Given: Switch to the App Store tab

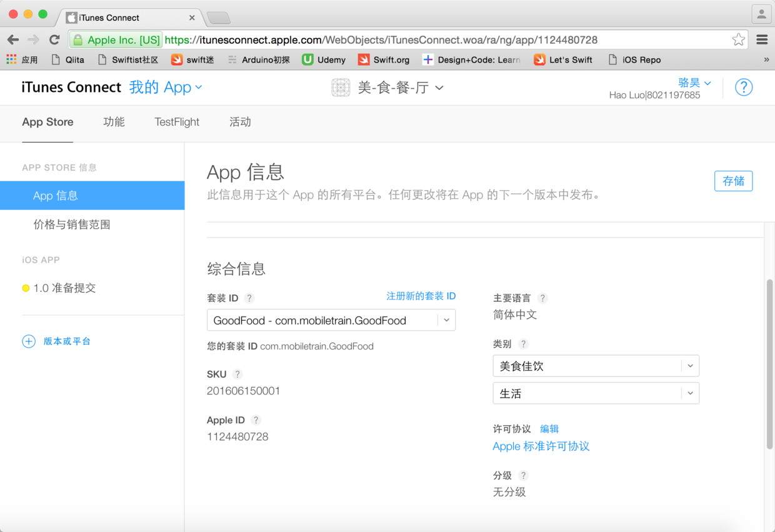Looking at the screenshot, I should [47, 122].
